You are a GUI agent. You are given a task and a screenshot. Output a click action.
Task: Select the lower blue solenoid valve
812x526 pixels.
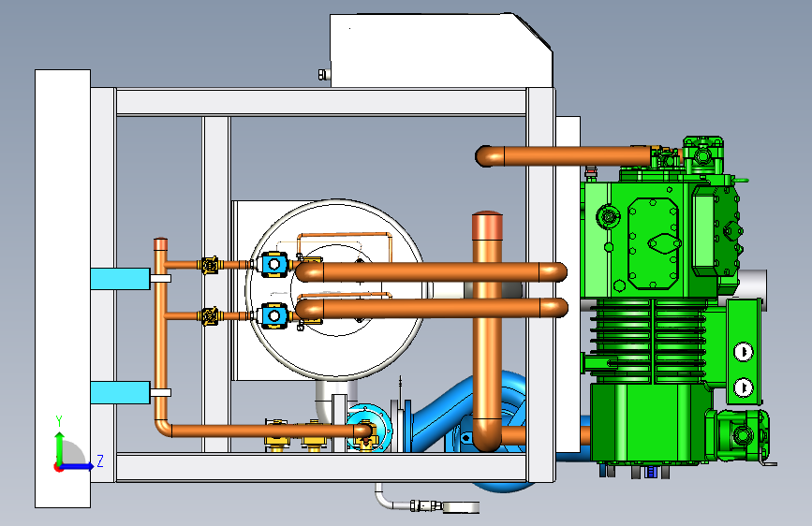click(273, 315)
